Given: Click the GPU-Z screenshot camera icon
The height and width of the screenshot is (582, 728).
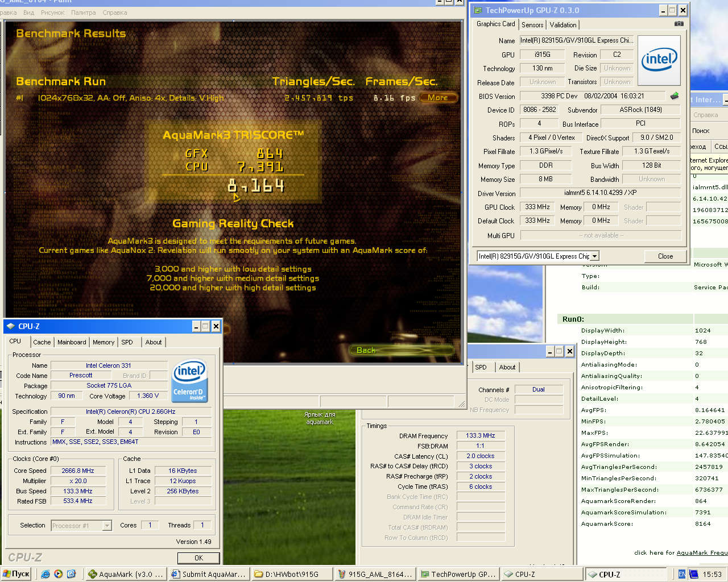Looking at the screenshot, I should click(679, 24).
